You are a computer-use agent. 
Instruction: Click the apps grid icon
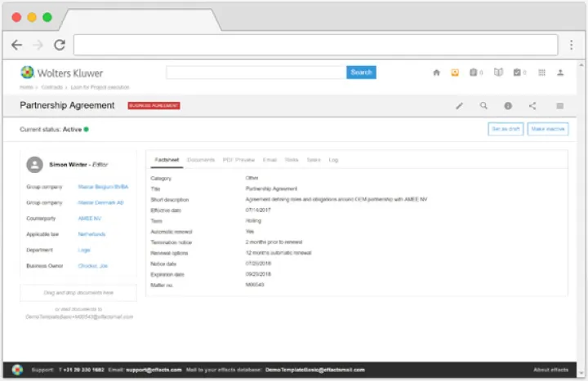(x=541, y=73)
